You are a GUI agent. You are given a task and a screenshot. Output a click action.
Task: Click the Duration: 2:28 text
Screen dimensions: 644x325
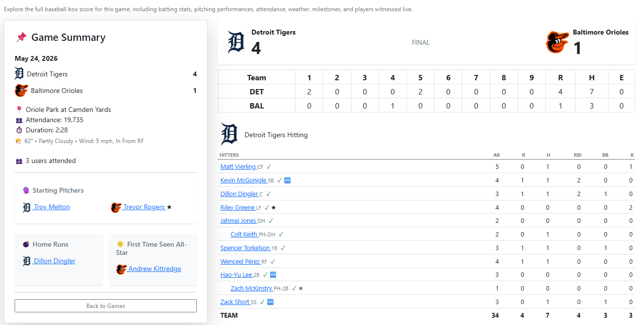pyautogui.click(x=46, y=130)
